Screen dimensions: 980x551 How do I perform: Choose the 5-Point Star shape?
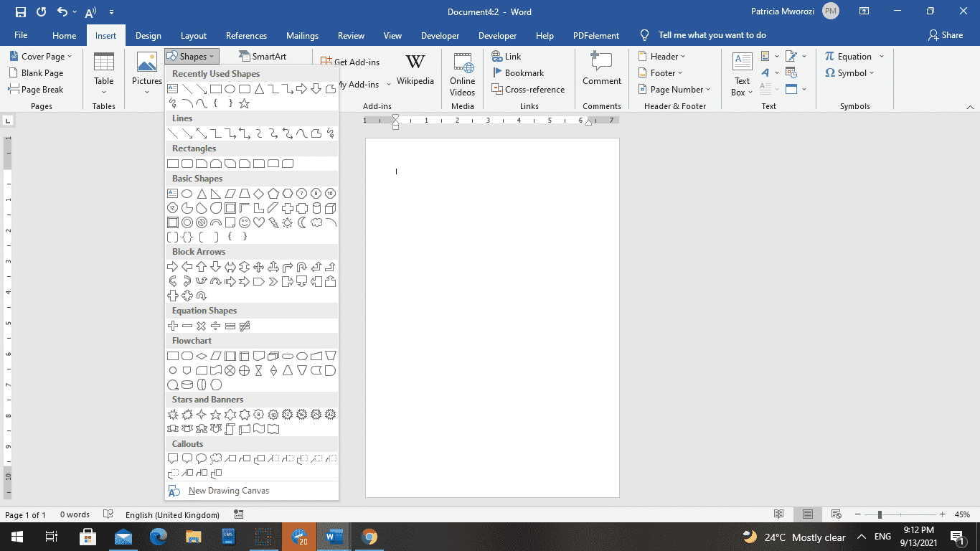point(216,415)
